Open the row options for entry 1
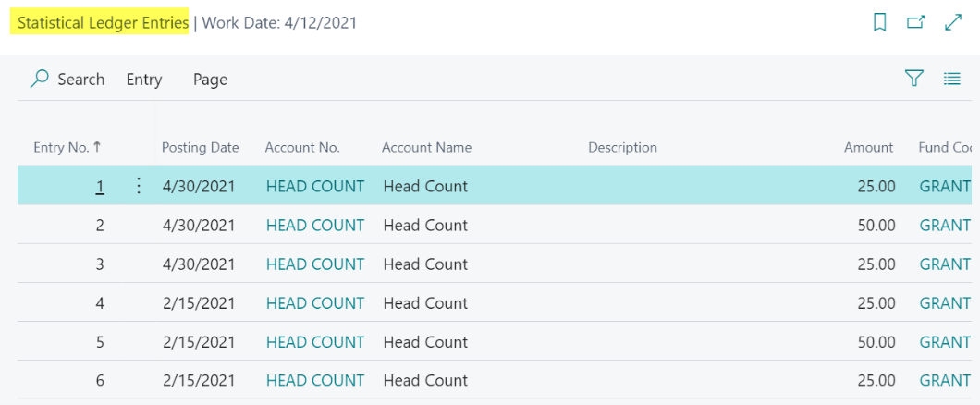The image size is (980, 405). point(139,186)
